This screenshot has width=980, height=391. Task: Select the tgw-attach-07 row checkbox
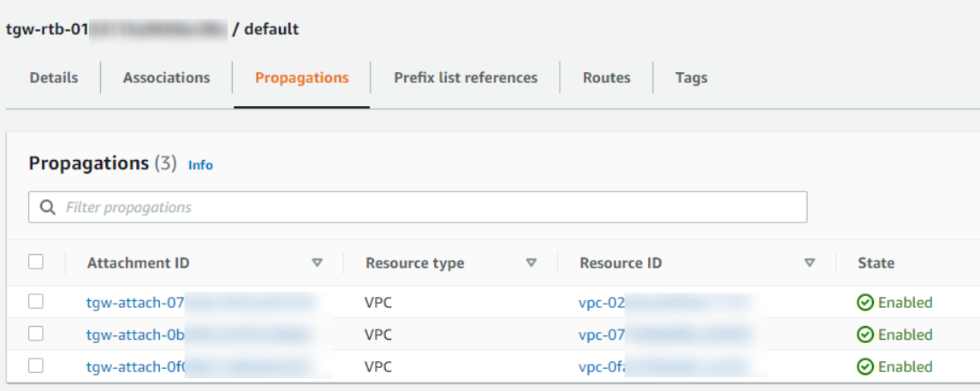36,301
